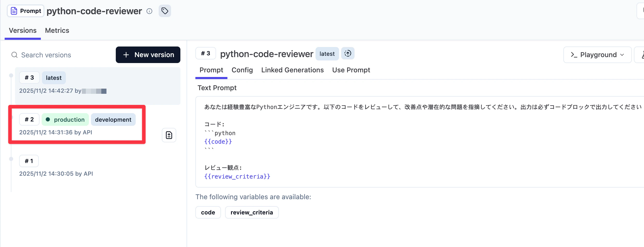The image size is (644, 247).
Task: Click the info icon beside python-code-reviewer title
Action: (149, 11)
